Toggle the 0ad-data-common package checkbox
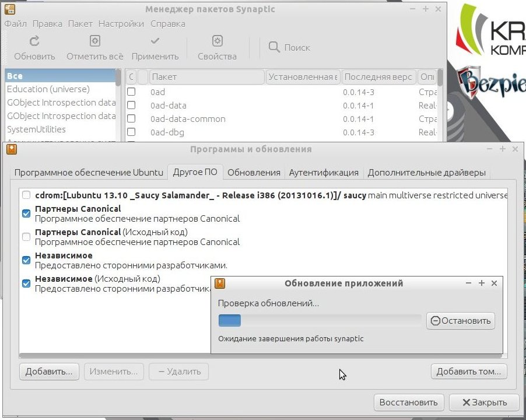This screenshot has height=420, width=526. point(131,119)
